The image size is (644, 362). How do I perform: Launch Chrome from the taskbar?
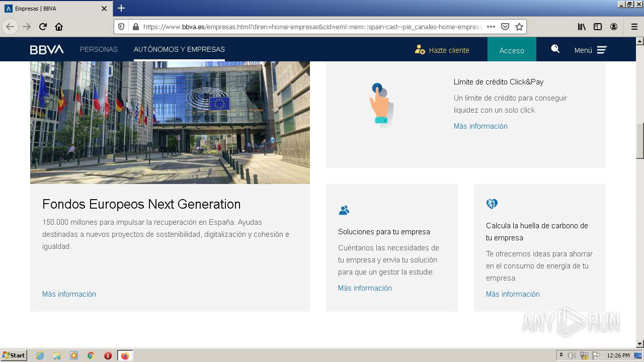click(91, 355)
